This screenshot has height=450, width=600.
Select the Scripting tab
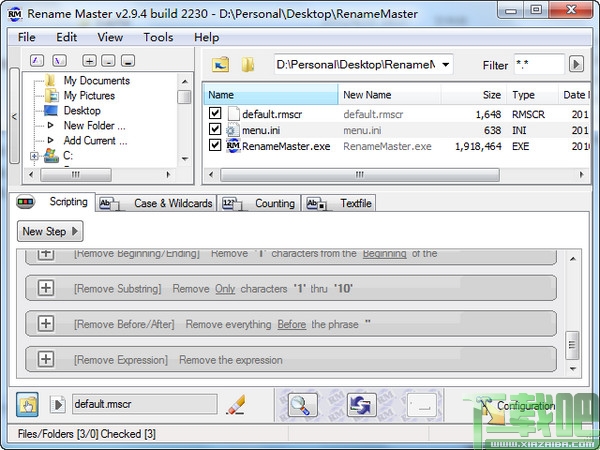[52, 202]
